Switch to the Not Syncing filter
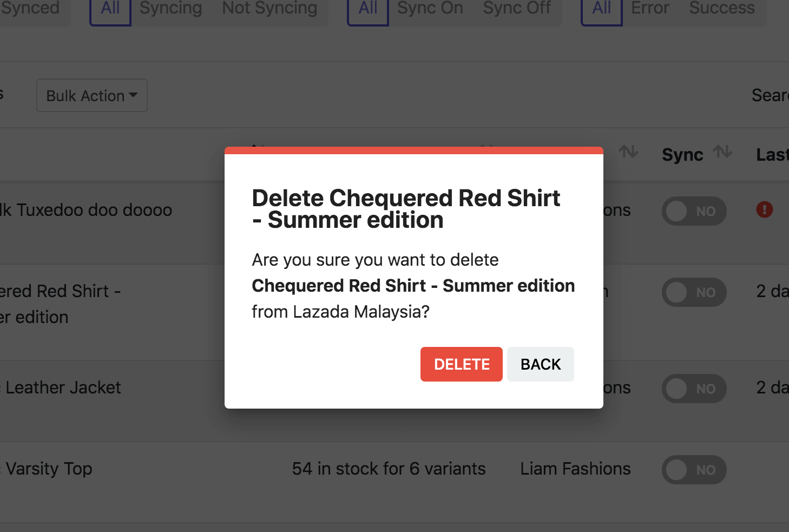This screenshot has height=532, width=789. click(x=269, y=9)
